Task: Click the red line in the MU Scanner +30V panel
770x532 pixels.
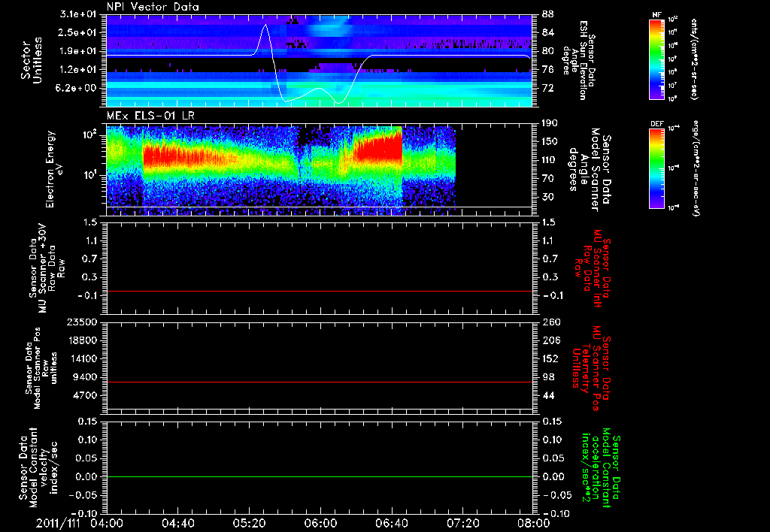Action: [320, 291]
